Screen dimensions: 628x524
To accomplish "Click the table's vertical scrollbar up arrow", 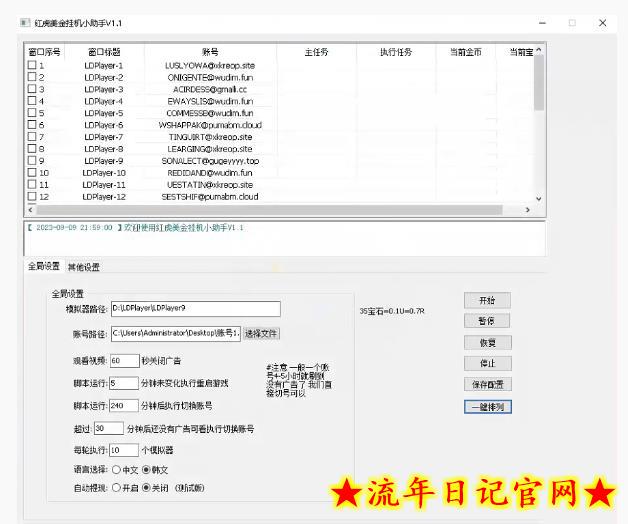I will [539, 50].
